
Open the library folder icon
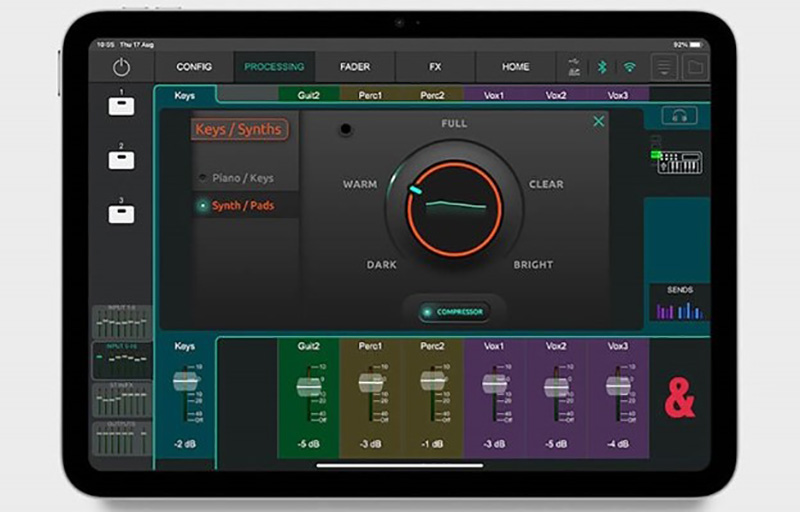(695, 67)
